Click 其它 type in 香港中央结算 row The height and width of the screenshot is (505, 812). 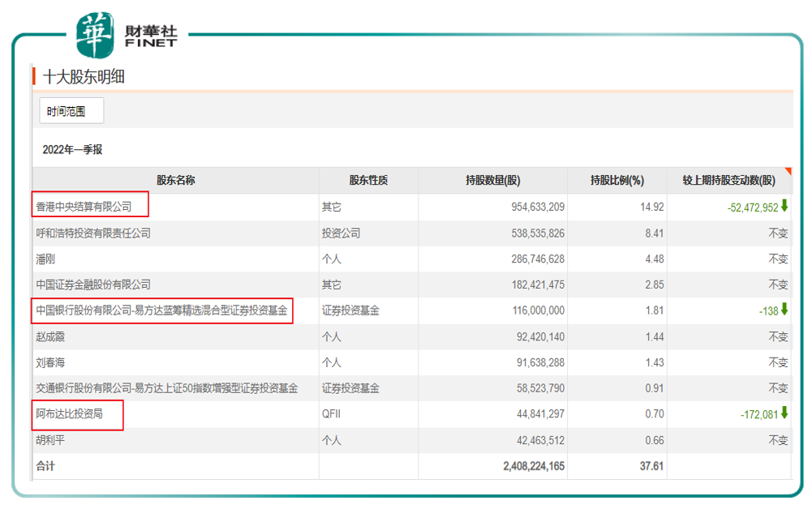(332, 207)
